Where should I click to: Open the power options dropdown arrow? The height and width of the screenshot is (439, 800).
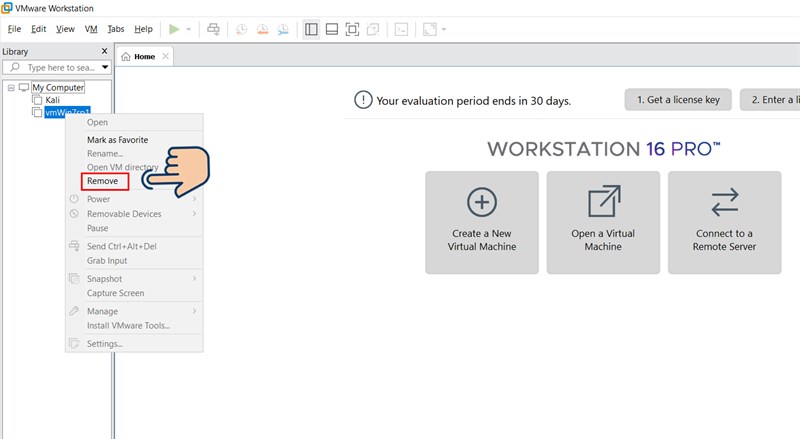189,29
